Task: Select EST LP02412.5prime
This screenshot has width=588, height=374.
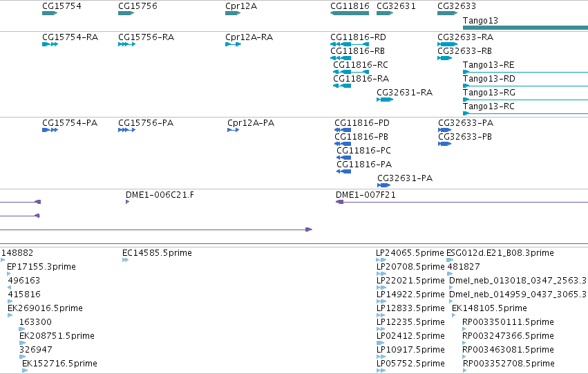Action: [381, 344]
